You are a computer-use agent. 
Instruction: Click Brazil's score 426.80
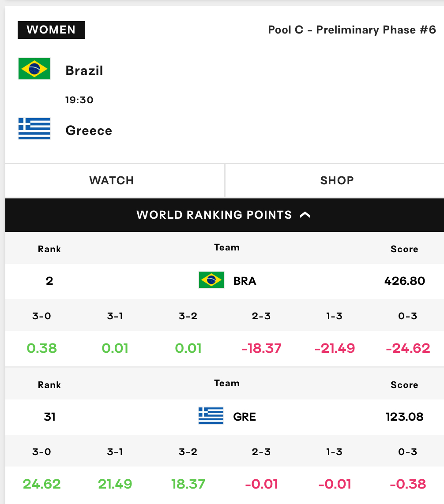point(405,281)
